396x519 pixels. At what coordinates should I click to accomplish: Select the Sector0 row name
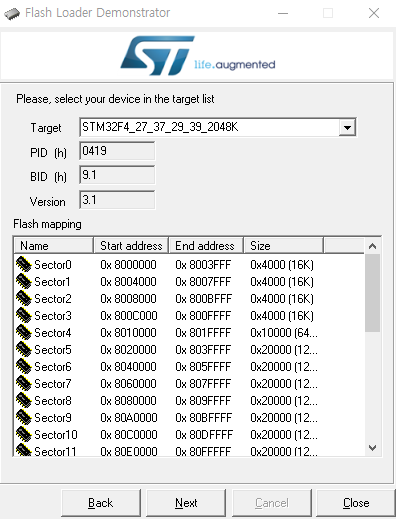point(53,265)
